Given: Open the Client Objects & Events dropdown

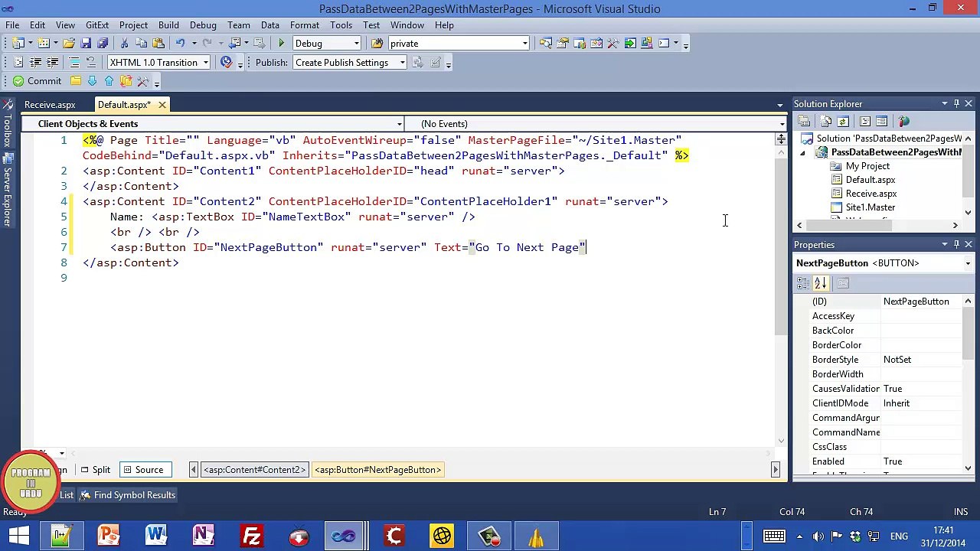Looking at the screenshot, I should click(x=399, y=124).
